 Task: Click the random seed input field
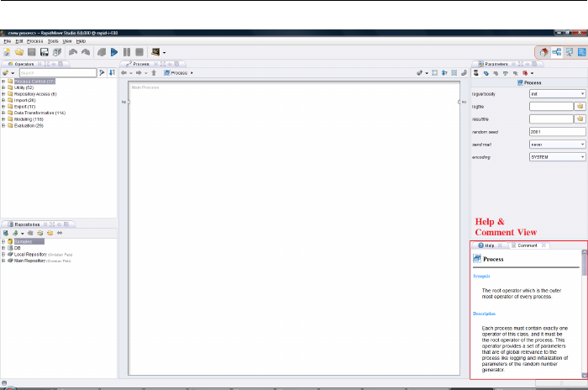pos(557,132)
